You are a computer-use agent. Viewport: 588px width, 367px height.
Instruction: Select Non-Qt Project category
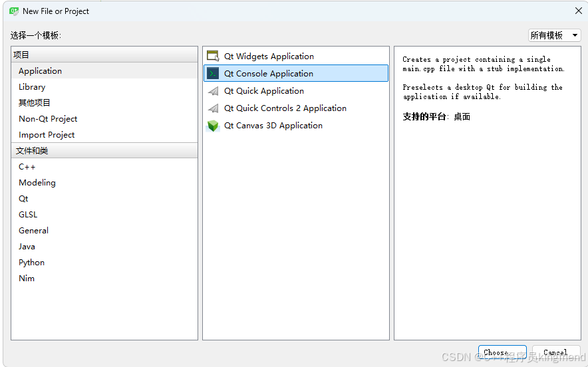tap(48, 119)
